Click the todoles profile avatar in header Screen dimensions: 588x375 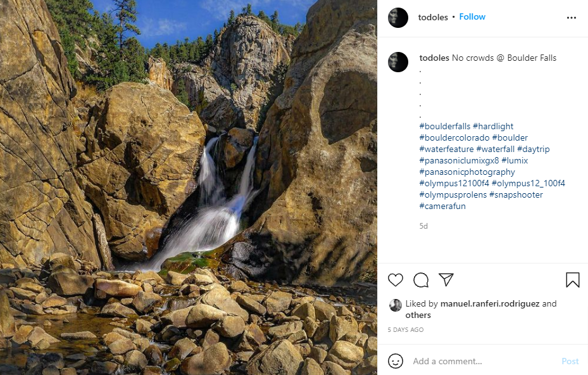tap(398, 18)
